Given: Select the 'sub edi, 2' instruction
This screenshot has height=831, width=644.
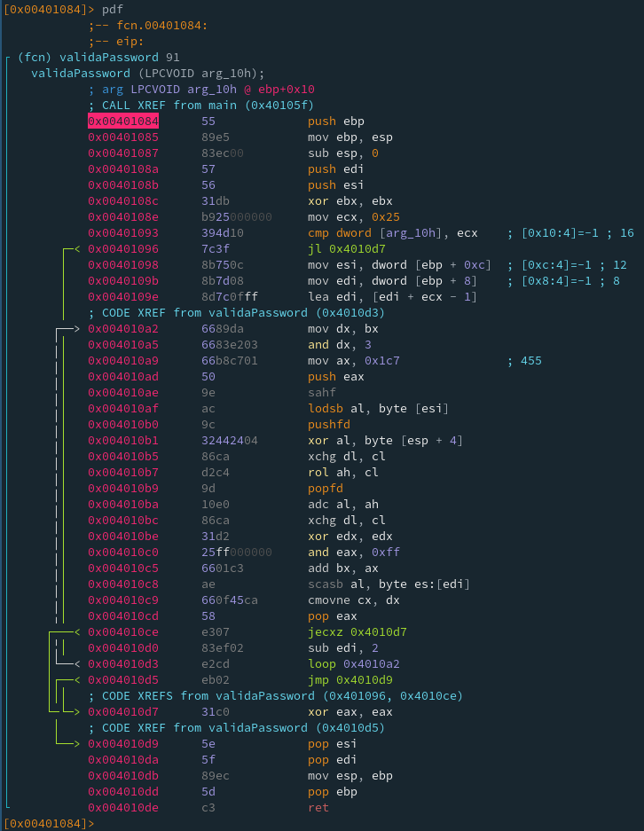Looking at the screenshot, I should click(343, 648).
